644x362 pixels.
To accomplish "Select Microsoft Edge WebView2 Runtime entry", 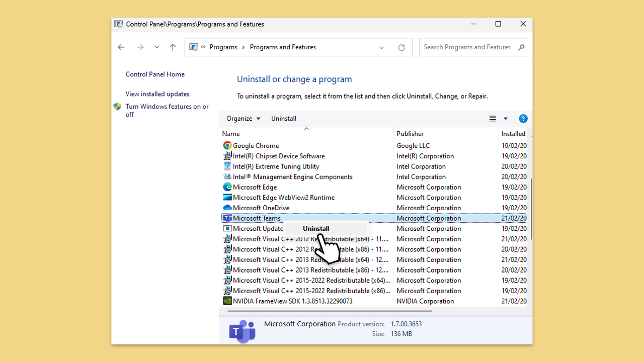I will [x=284, y=198].
